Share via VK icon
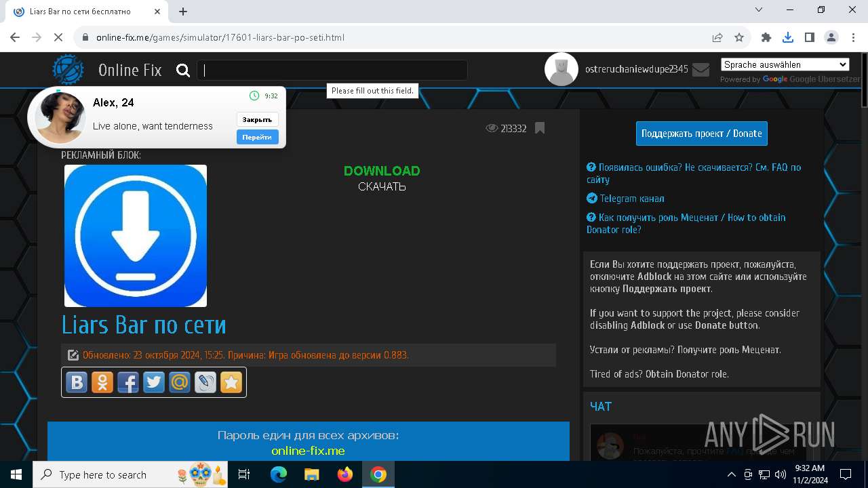 tap(77, 382)
